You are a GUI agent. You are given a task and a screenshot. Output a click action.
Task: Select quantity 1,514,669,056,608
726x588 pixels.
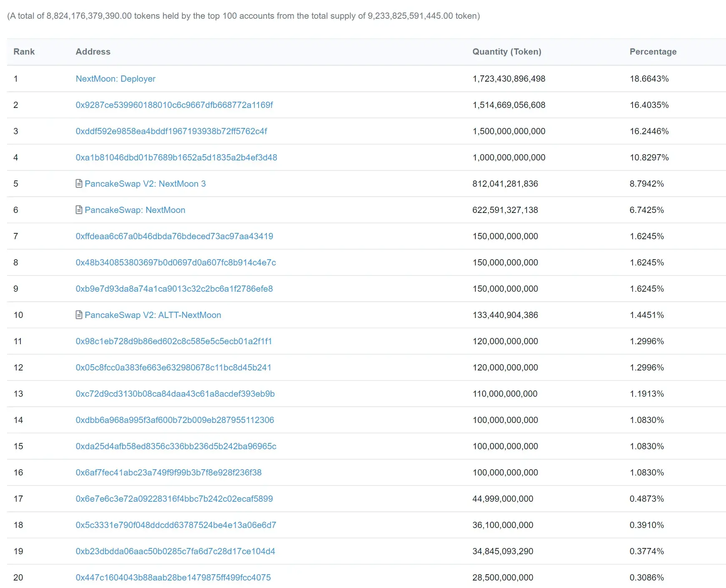509,105
